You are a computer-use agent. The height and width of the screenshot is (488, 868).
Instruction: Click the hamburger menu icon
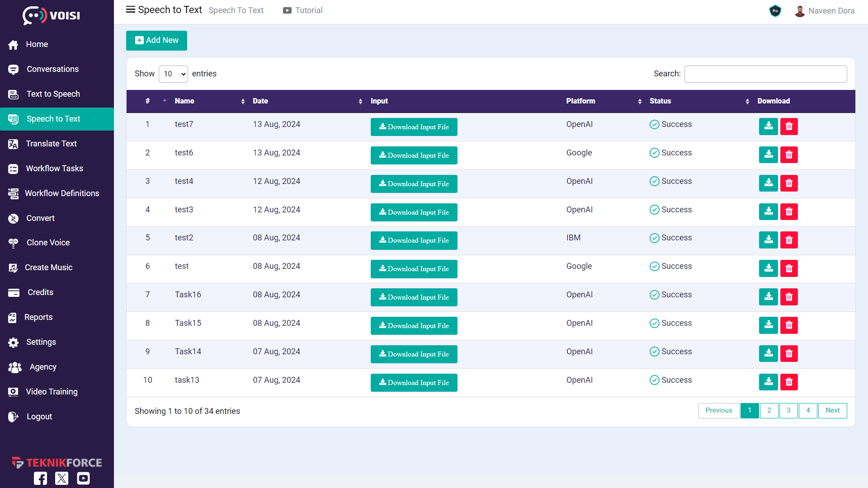coord(130,10)
